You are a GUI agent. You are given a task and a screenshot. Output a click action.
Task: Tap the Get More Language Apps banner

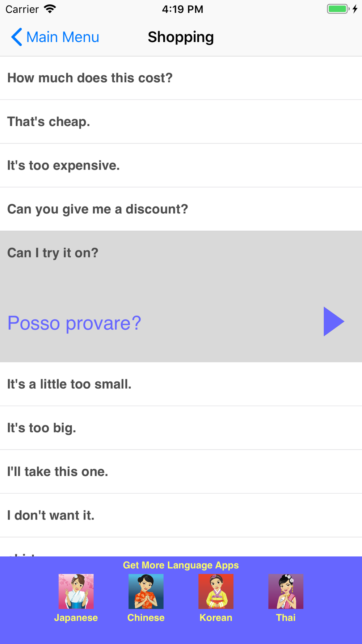point(181,565)
